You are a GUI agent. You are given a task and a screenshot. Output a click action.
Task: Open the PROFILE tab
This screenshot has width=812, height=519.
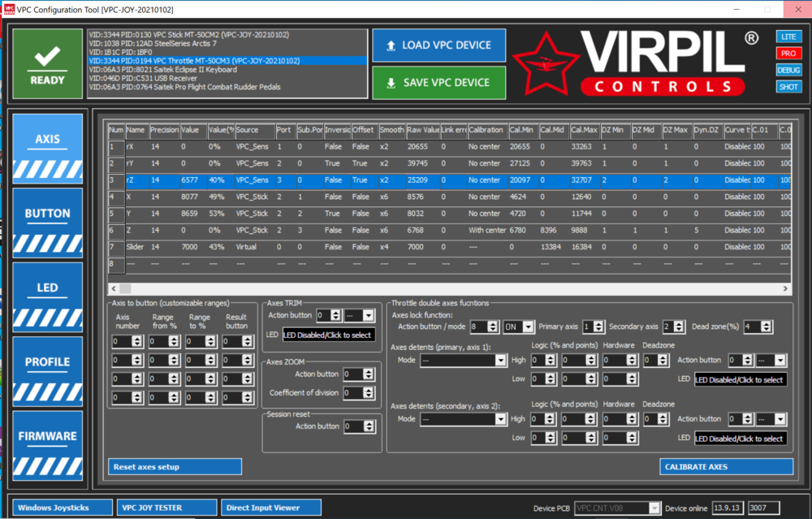[x=48, y=371]
